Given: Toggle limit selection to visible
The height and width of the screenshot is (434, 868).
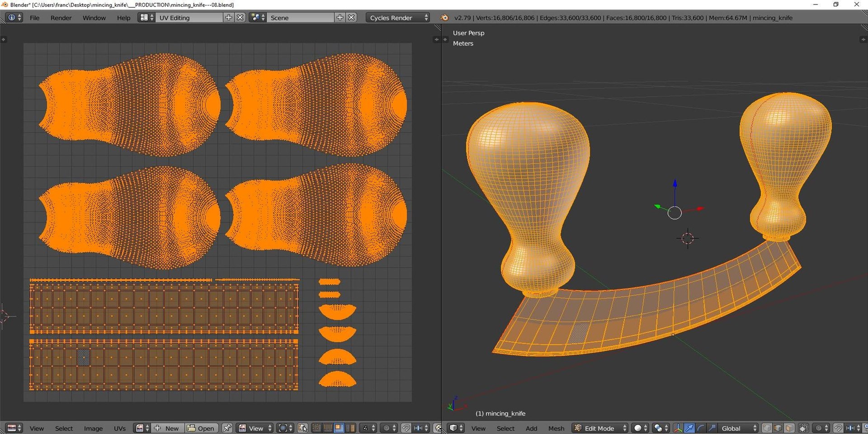Looking at the screenshot, I should 803,428.
